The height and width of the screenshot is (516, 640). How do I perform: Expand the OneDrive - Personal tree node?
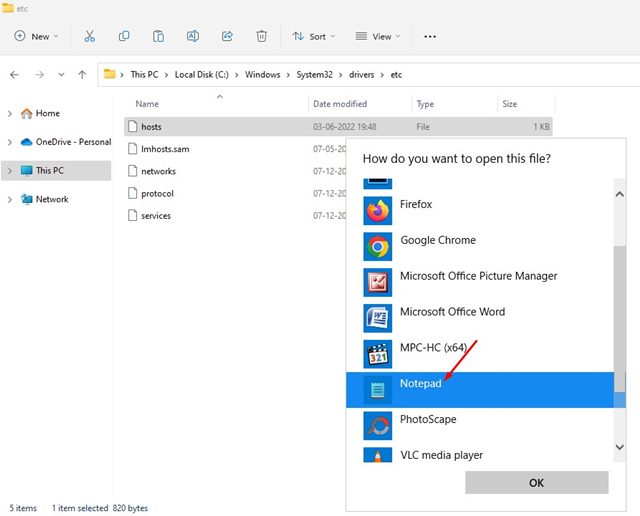click(10, 142)
